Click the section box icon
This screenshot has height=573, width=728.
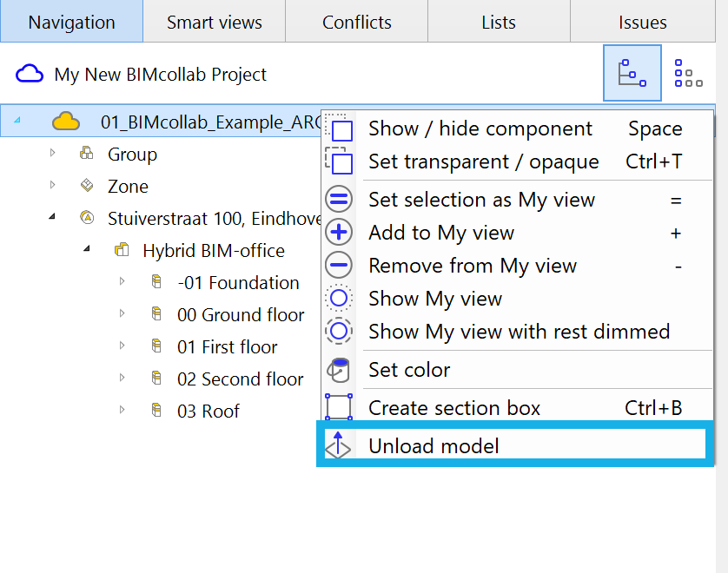(x=339, y=407)
